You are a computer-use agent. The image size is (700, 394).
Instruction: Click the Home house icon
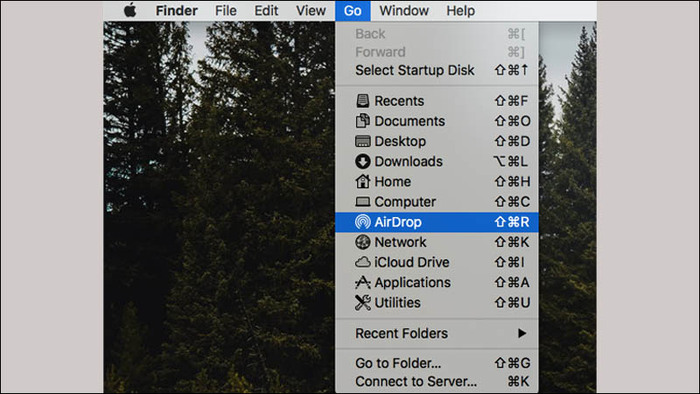tap(362, 181)
